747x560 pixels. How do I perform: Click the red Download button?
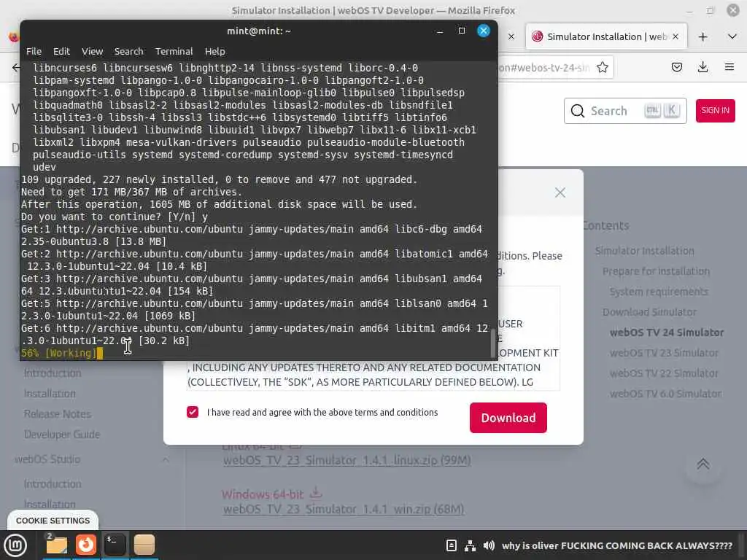tap(508, 418)
